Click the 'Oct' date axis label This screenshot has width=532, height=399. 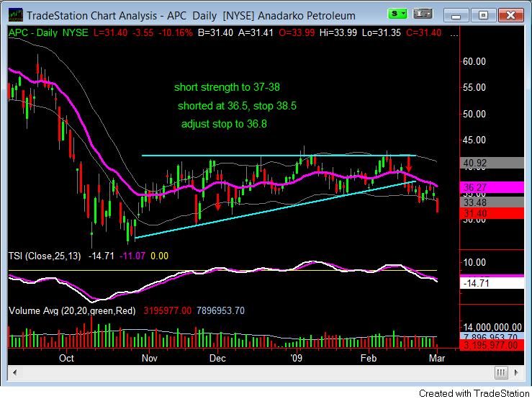pyautogui.click(x=66, y=358)
